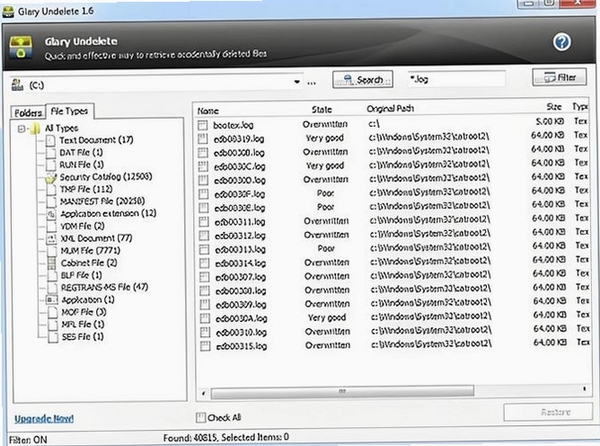Click the XML Document type icon
Image resolution: width=600 pixels, height=446 pixels.
51,239
